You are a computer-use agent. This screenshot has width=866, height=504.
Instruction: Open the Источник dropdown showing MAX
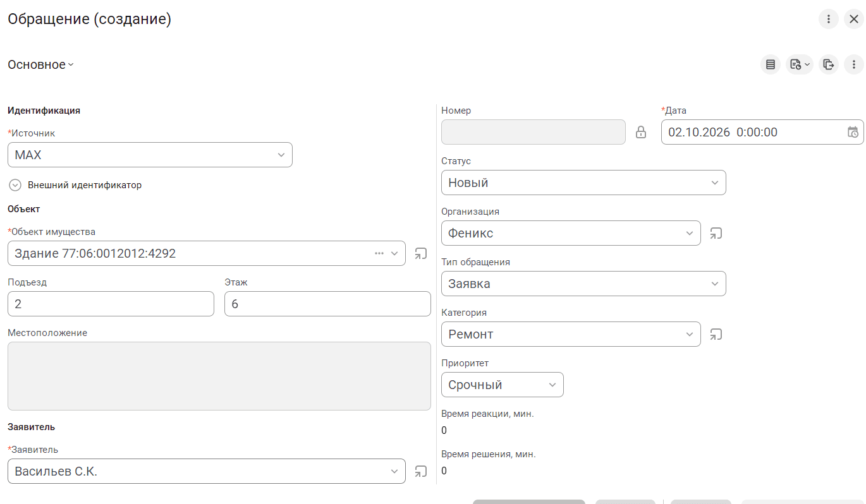150,155
